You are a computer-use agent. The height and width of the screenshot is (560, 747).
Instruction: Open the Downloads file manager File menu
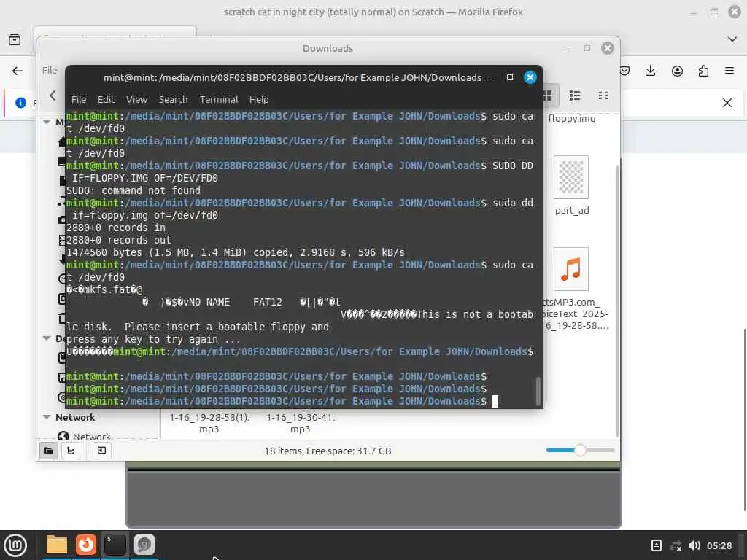49,71
